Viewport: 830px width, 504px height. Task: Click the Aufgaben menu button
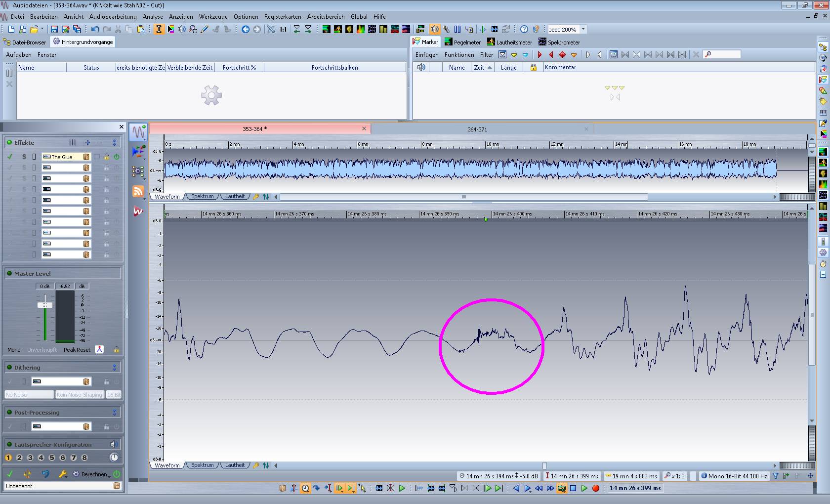click(18, 55)
